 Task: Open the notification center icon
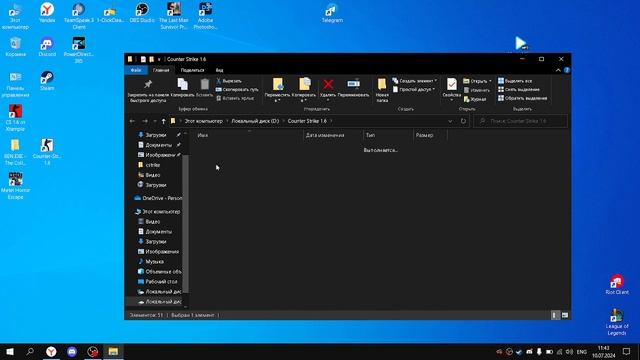[x=627, y=351]
